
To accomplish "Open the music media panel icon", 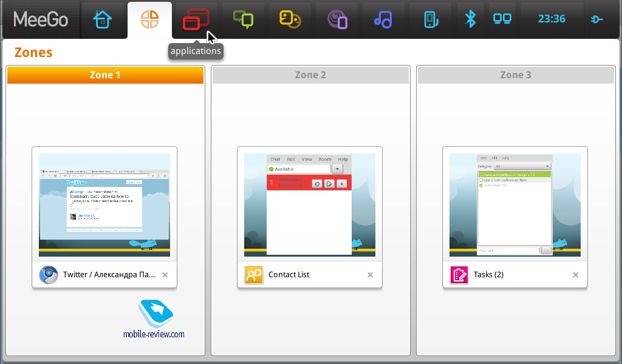I will pos(383,19).
